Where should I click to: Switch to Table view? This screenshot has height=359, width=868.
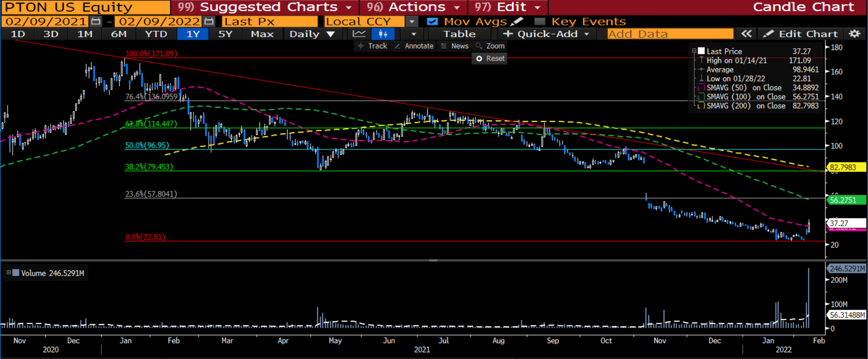point(459,34)
